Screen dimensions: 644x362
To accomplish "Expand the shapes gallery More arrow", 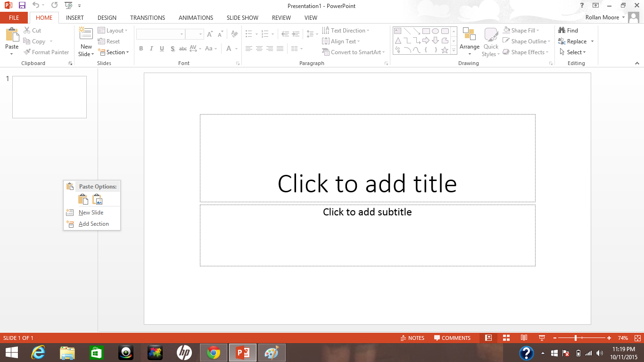I will (x=454, y=49).
